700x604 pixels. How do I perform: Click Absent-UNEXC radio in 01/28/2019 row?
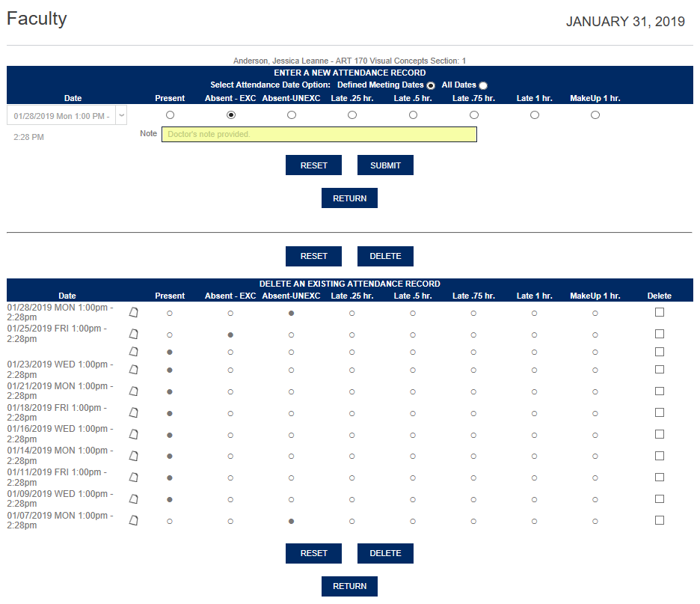(291, 314)
